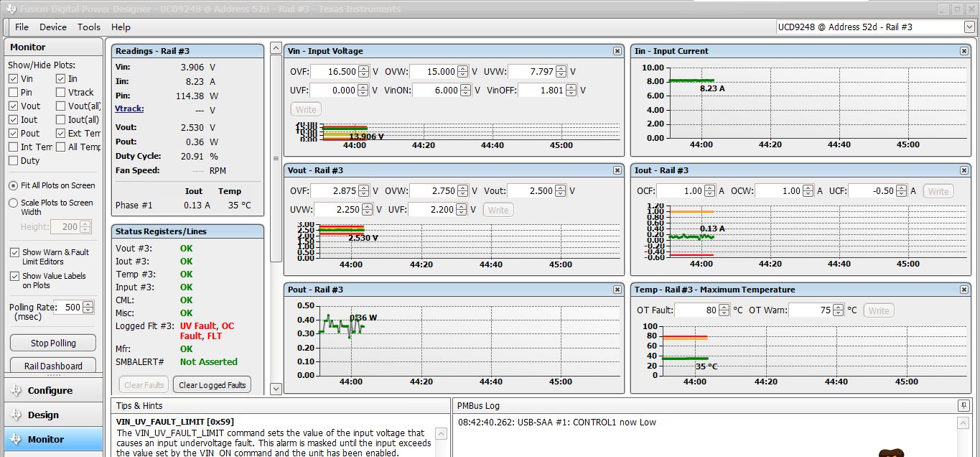Hide the Pout plot via its checkbox
Viewport: 980px width, 457px height.
pyautogui.click(x=14, y=134)
